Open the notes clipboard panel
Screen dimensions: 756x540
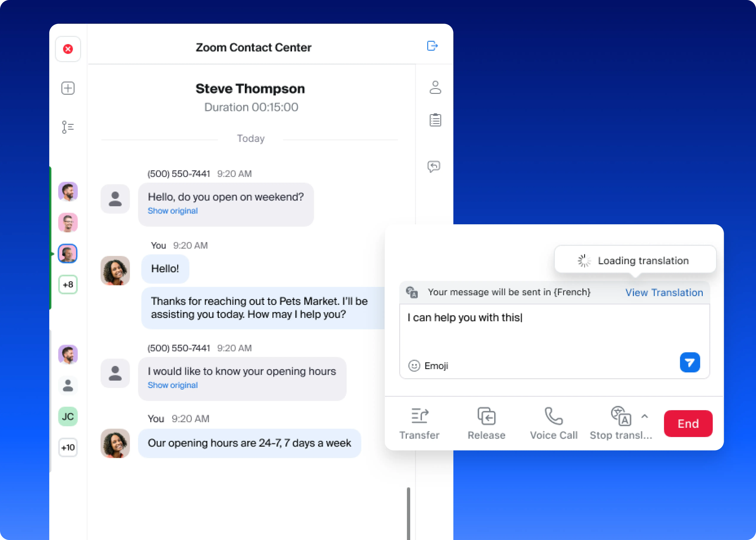436,120
